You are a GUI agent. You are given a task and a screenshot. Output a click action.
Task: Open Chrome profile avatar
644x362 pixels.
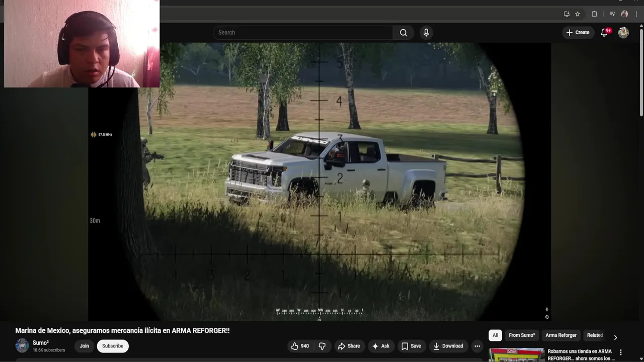[x=624, y=14]
